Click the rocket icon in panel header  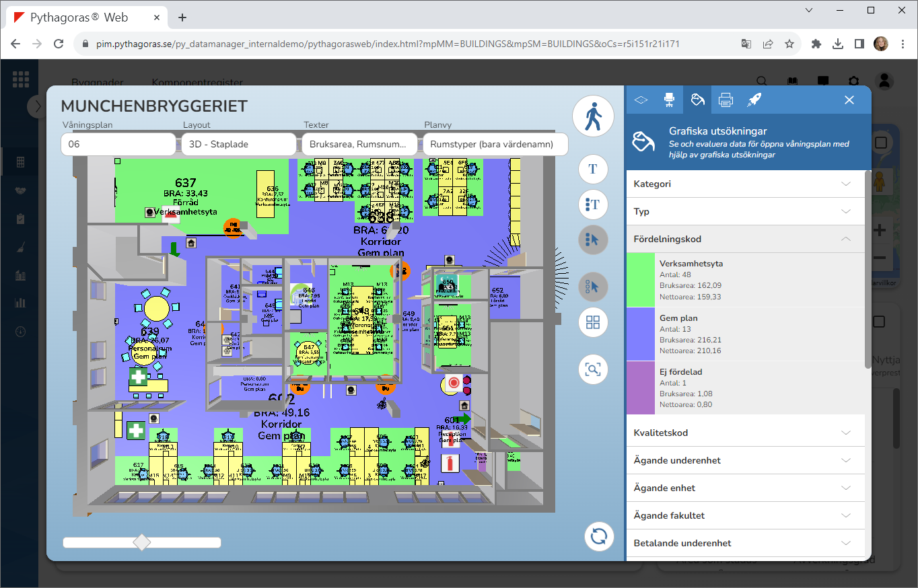(754, 100)
